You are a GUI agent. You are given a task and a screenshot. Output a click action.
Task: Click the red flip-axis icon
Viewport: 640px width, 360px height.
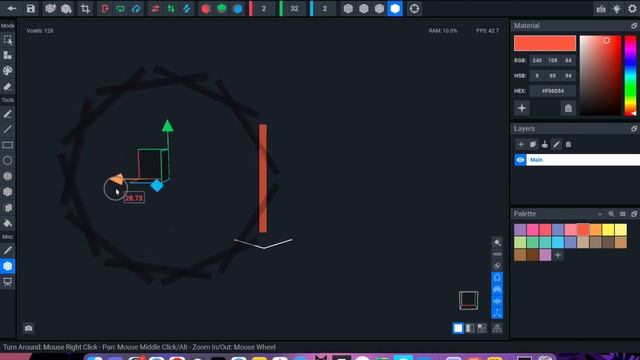pos(105,9)
